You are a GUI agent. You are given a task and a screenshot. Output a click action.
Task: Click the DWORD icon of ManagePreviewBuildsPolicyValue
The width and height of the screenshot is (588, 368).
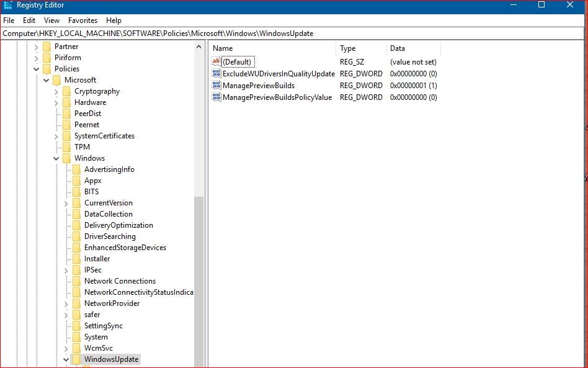coord(216,97)
